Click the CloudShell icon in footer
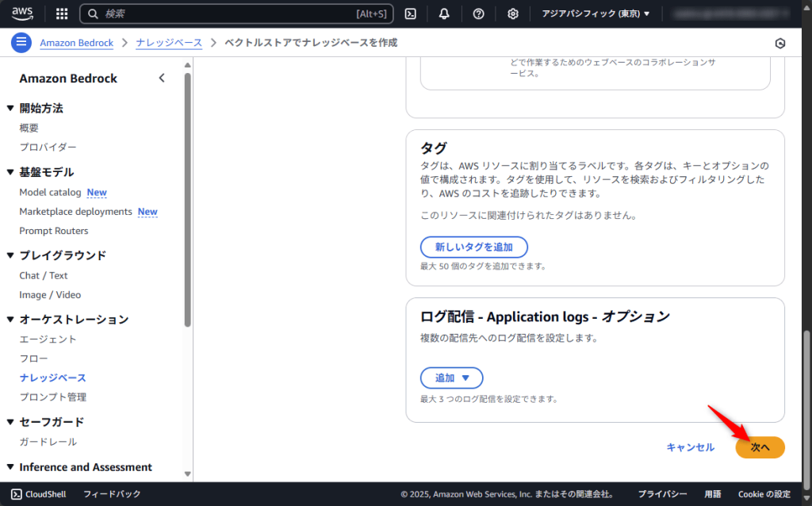 (x=17, y=494)
